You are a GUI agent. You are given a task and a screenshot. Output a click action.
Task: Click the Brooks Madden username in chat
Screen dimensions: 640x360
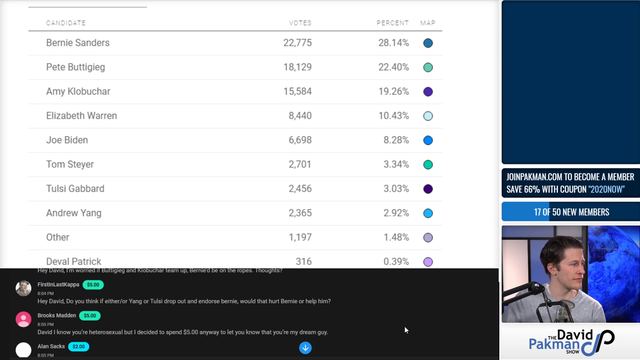(57, 316)
